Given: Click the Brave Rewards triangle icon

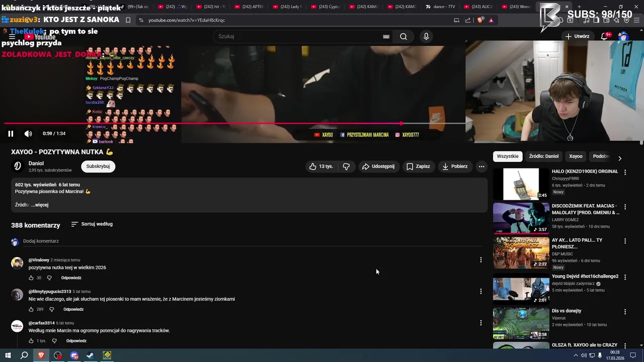Looking at the screenshot, I should [491, 20].
